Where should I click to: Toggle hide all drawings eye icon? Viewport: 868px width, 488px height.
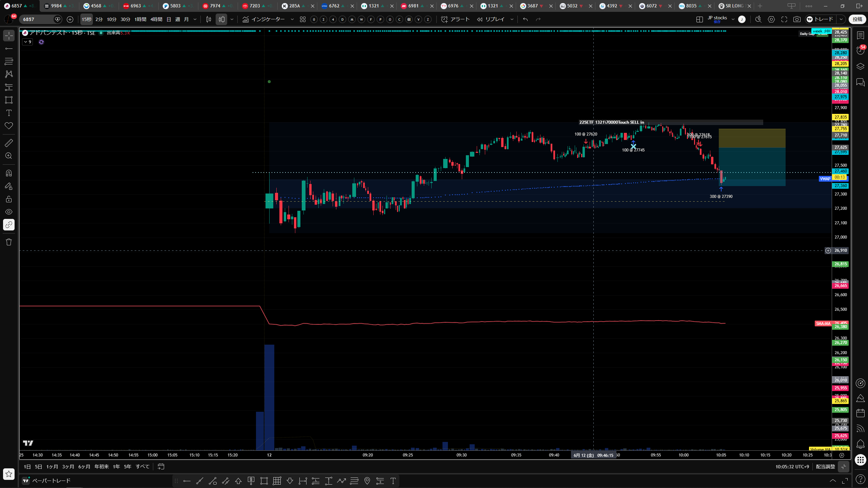pos(9,212)
